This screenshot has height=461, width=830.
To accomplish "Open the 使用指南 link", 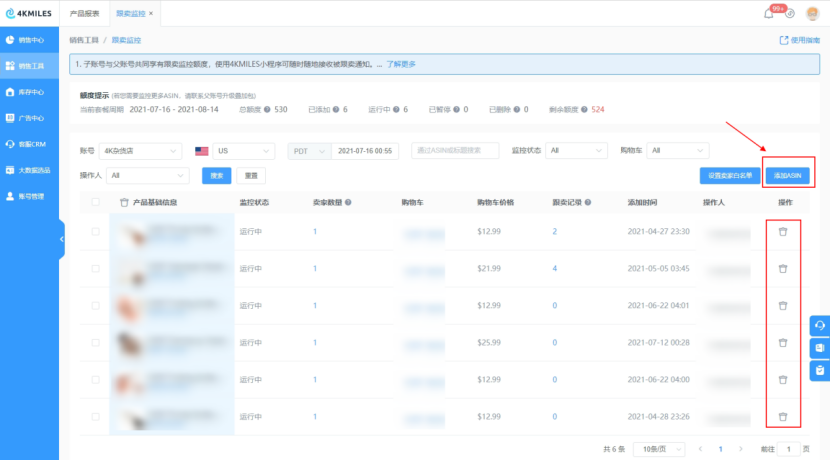I will (x=800, y=40).
